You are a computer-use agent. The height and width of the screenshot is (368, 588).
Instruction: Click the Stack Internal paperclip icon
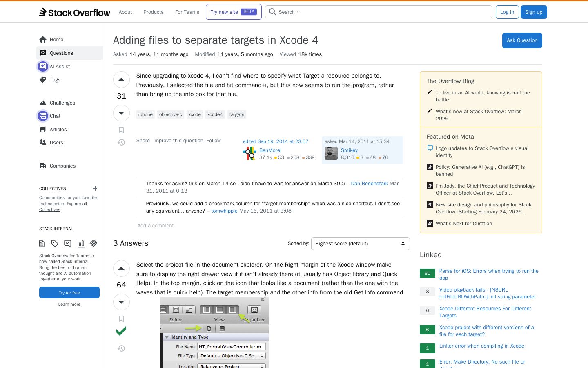[94, 244]
